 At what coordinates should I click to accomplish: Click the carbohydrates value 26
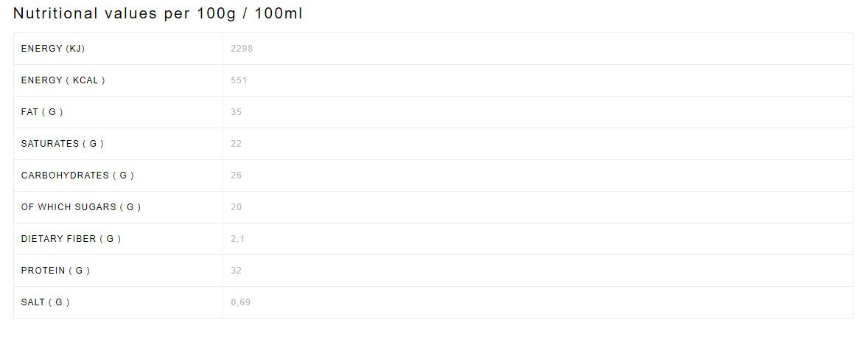237,176
